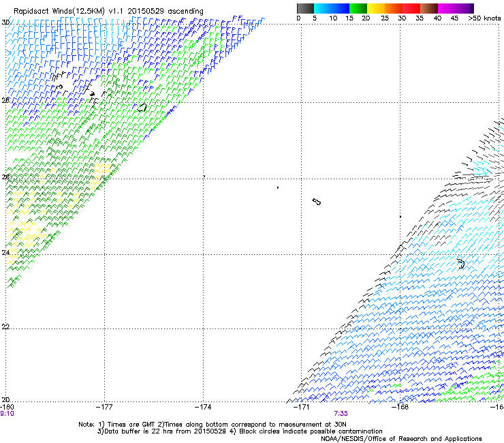
Task: Click the longitude label "-174" on the bottom axis
Action: pos(203,407)
